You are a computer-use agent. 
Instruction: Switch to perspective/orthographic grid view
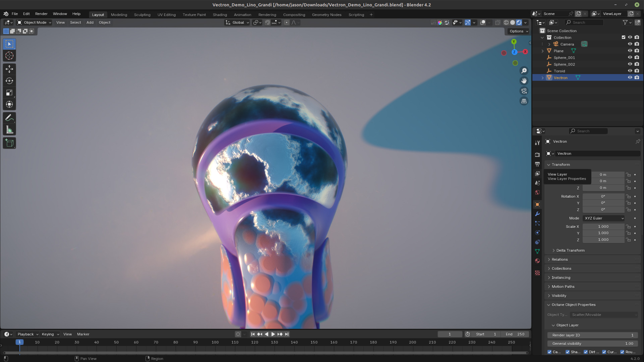point(524,101)
